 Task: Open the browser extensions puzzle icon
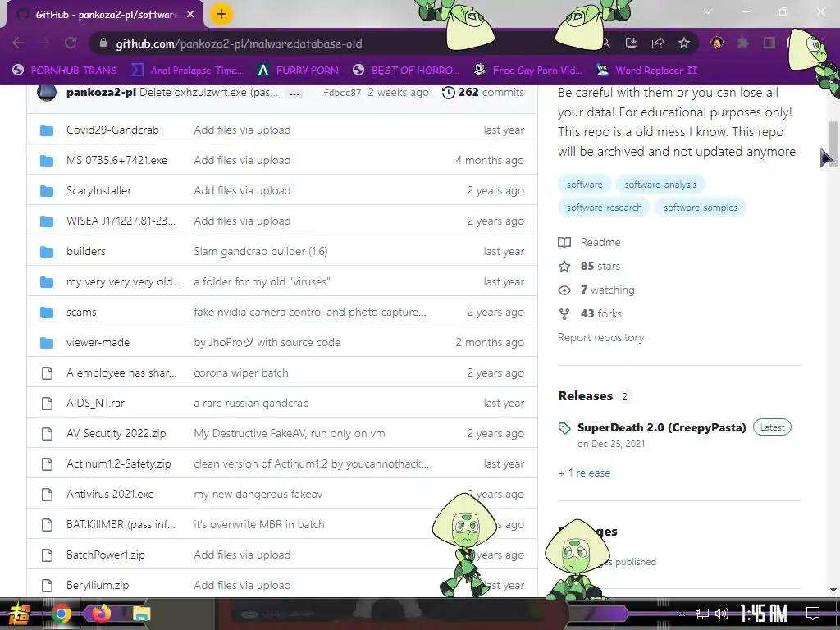743,43
